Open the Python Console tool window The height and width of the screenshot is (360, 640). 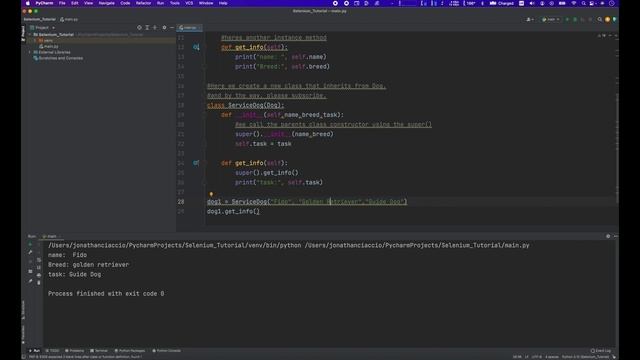[x=167, y=351]
